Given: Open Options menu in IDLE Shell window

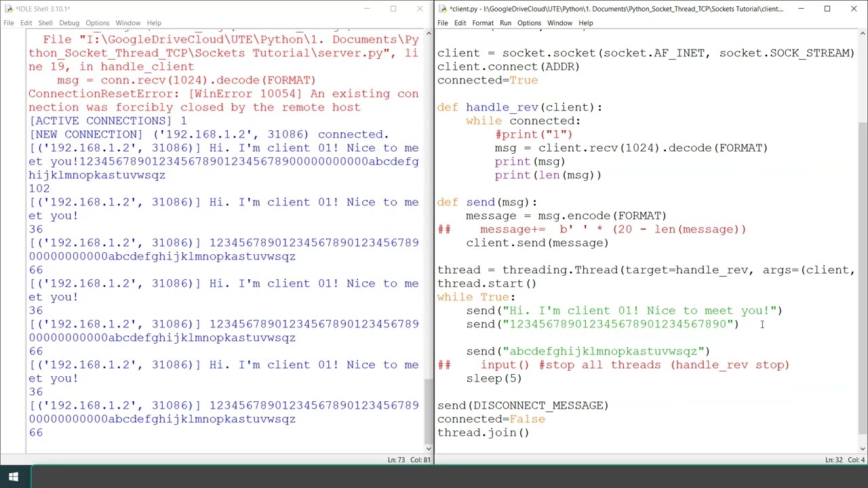Looking at the screenshot, I should click(97, 23).
